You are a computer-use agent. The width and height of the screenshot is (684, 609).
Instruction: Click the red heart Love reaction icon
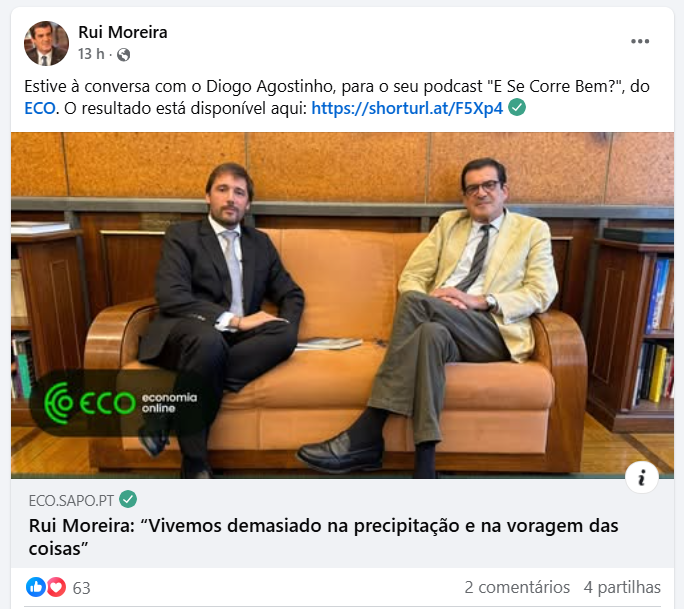56,587
